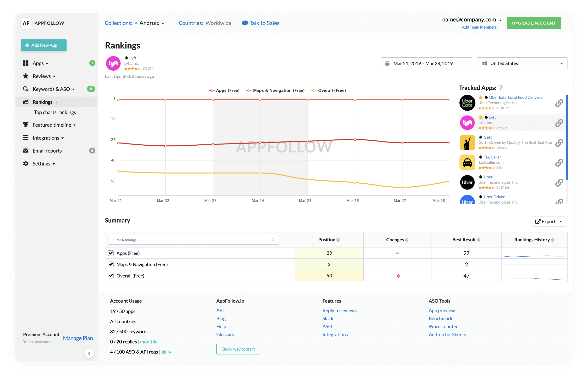Click the Add Team Members link
Image resolution: width=588 pixels, height=379 pixels.
tap(478, 27)
